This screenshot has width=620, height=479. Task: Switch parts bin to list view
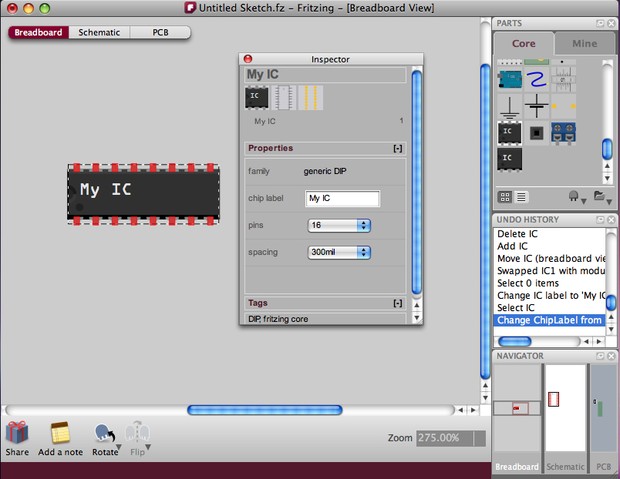[x=521, y=197]
